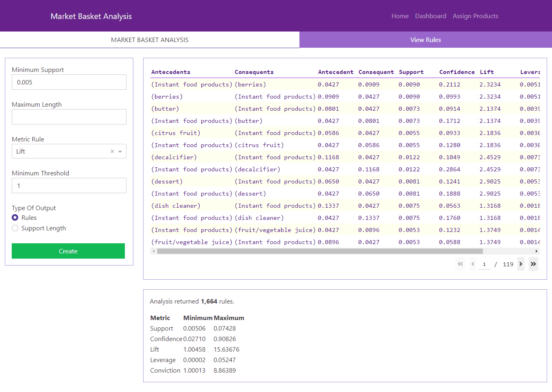Open the Market Basket Analysis tab
This screenshot has width=552, height=392.
coord(150,40)
